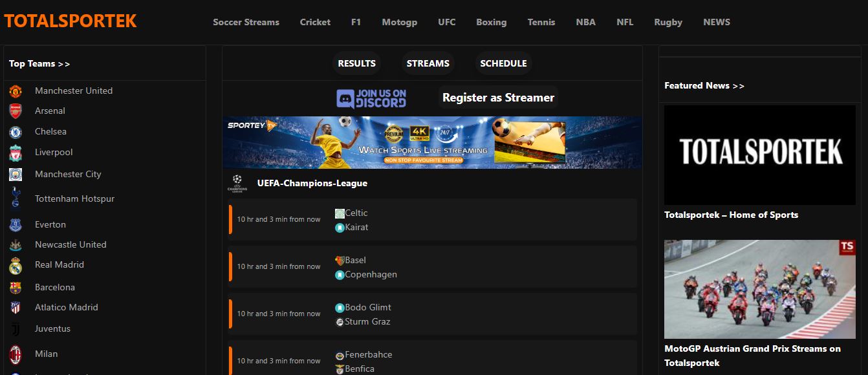868x375 pixels.
Task: Open the Soccer Streams menu item
Action: click(x=246, y=22)
